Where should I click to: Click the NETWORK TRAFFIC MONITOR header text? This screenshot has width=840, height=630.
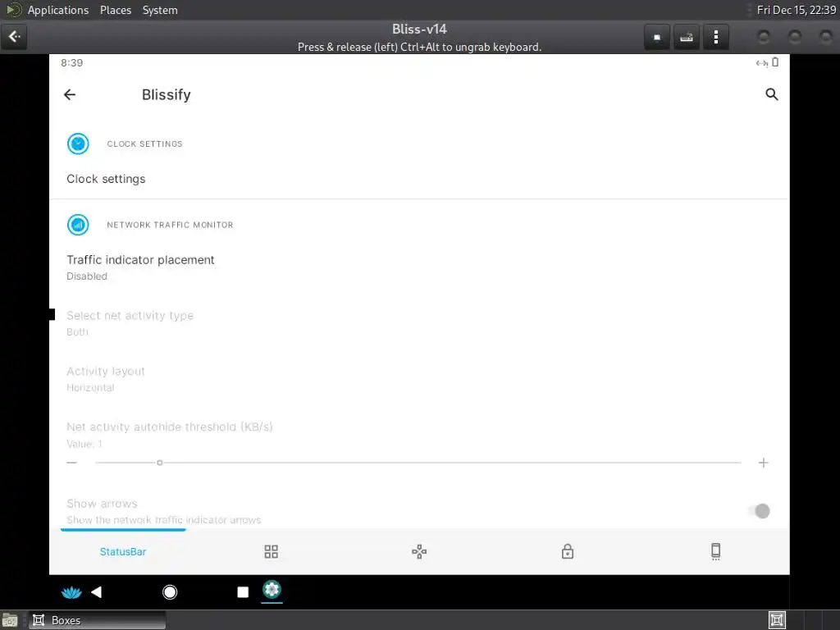170,225
